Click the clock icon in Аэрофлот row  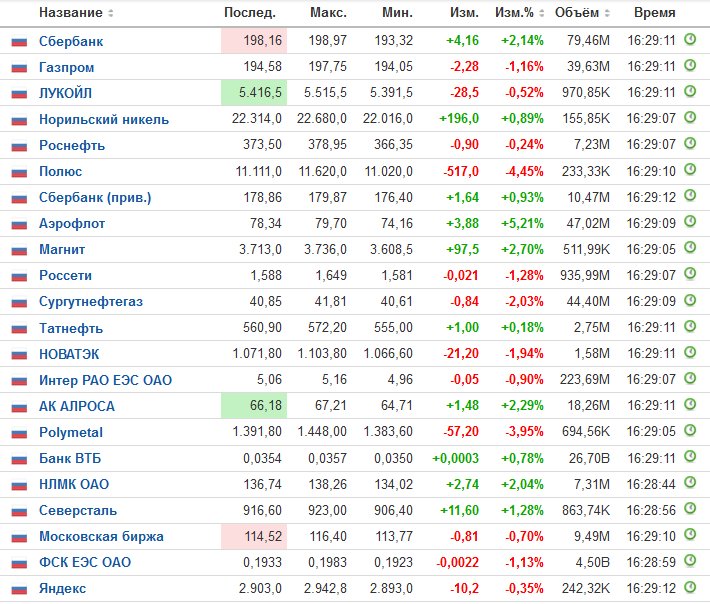690,222
